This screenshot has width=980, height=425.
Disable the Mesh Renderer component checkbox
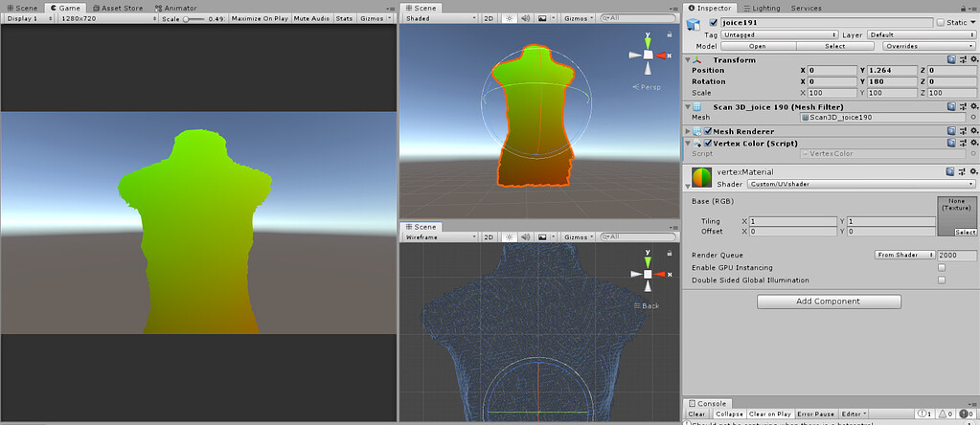pos(709,131)
